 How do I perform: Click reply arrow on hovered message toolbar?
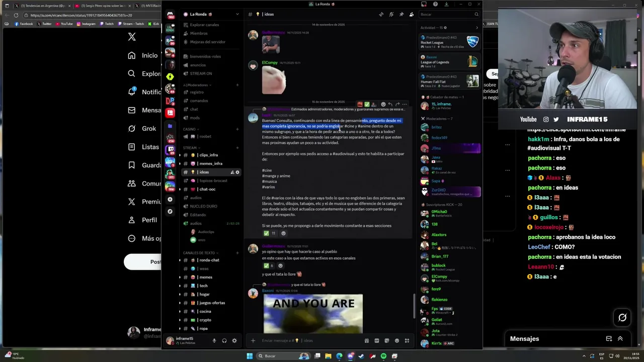click(x=390, y=105)
